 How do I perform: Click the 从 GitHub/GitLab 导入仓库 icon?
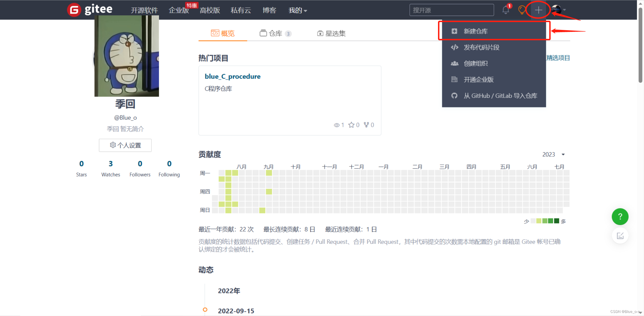454,95
